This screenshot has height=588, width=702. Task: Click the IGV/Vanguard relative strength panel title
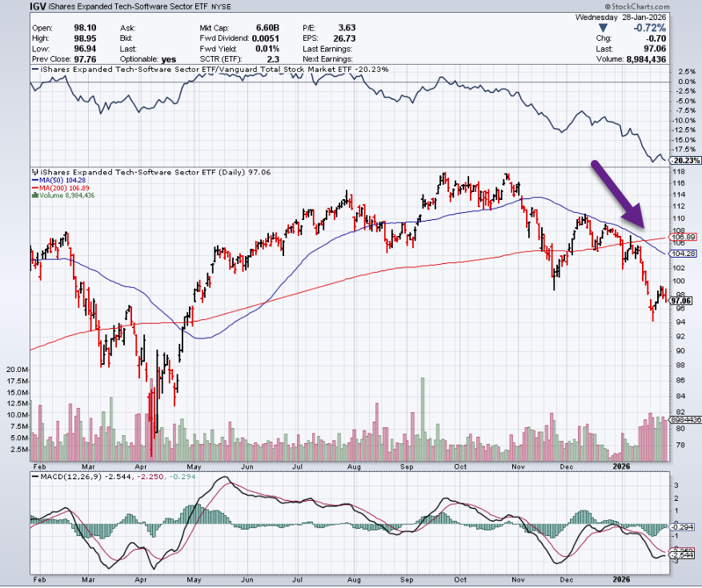210,70
